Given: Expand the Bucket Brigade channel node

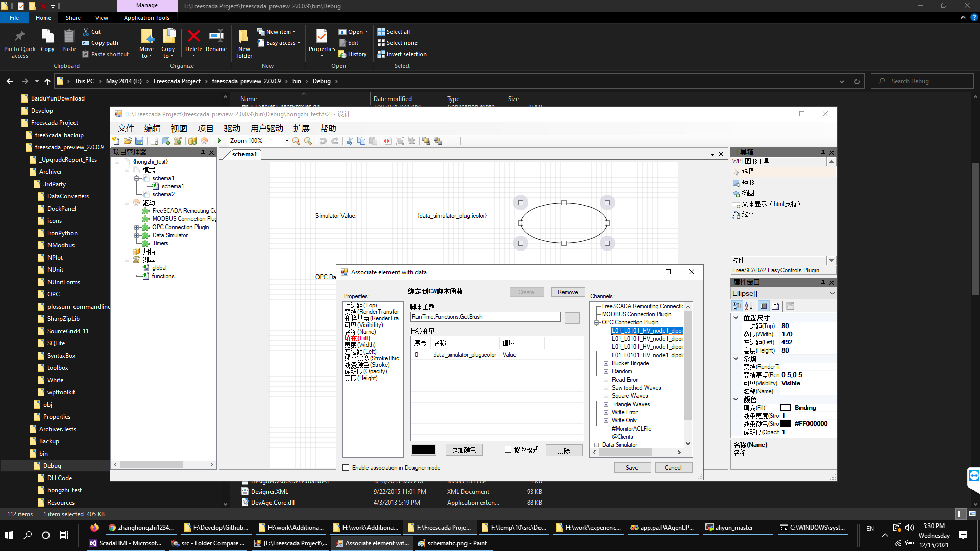Looking at the screenshot, I should pyautogui.click(x=606, y=364).
